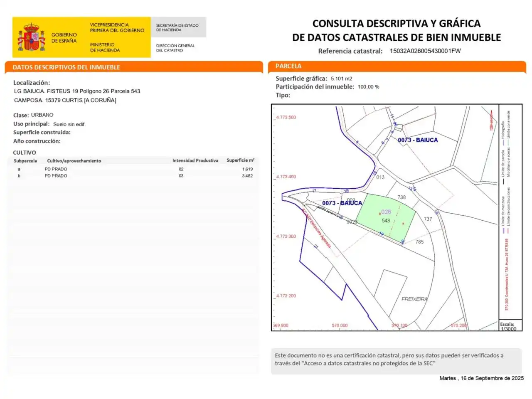This screenshot has width=532, height=399.
Task: Click parcel number "737" on the map
Action: 428,219
